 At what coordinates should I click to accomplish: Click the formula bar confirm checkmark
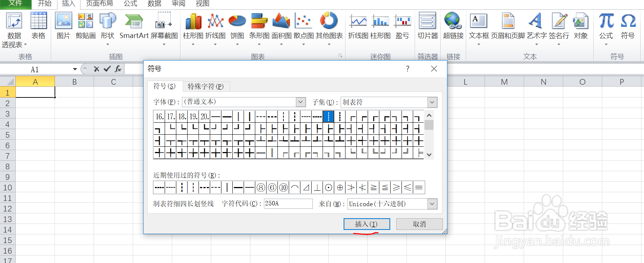pos(107,69)
